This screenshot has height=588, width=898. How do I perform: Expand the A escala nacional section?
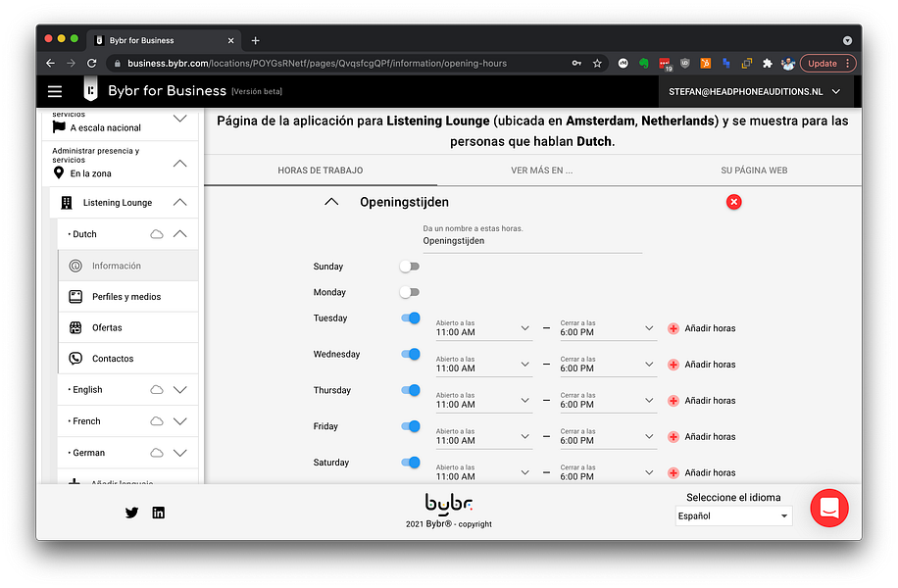[x=179, y=119]
